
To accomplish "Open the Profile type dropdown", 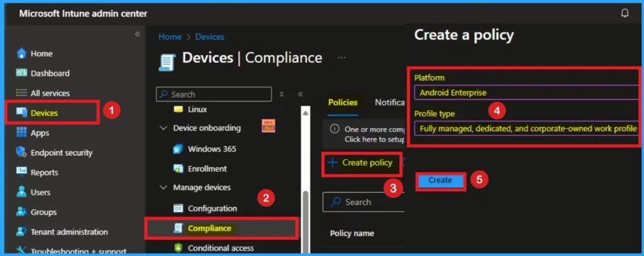I will [x=526, y=129].
